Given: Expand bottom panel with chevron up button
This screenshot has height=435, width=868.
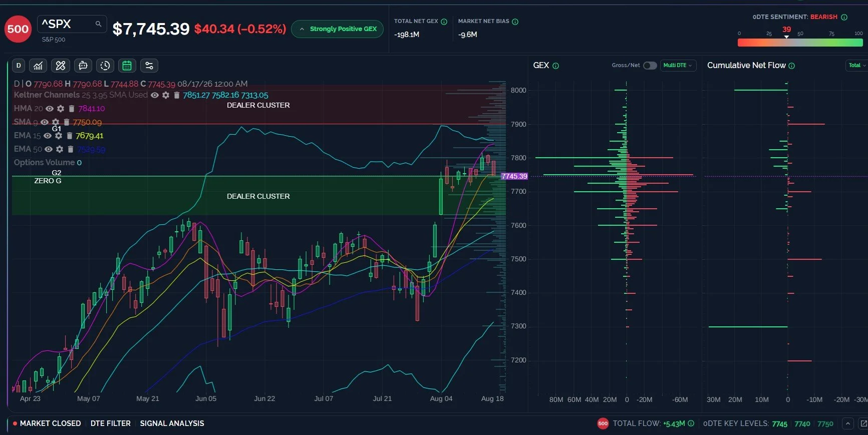Looking at the screenshot, I should coord(847,423).
